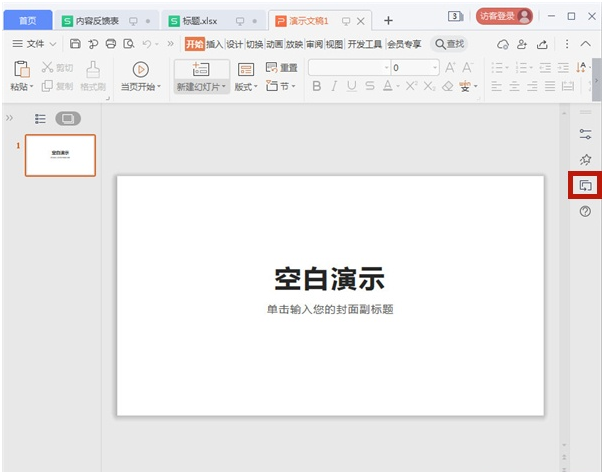Click the paste clipboard icon
605x472 pixels.
click(21, 68)
